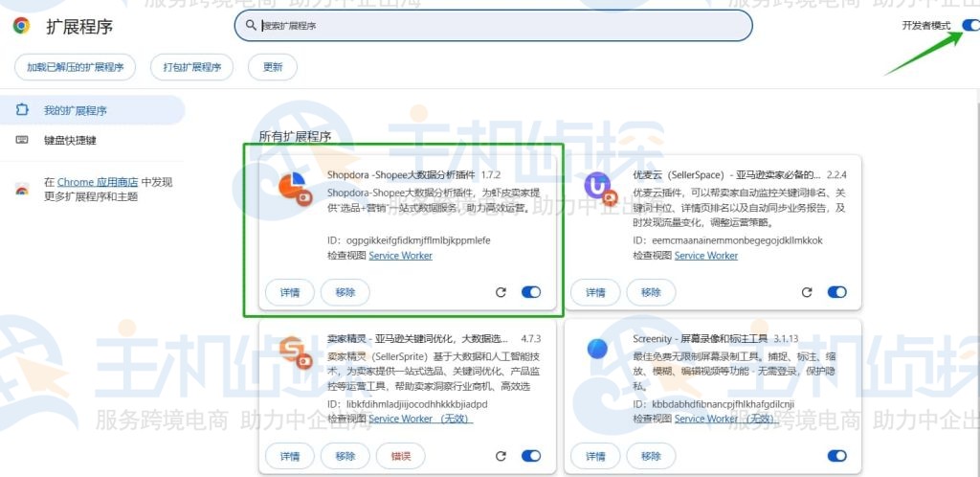
Task: Click 移除 for 卖家精灵
Action: pyautogui.click(x=345, y=456)
